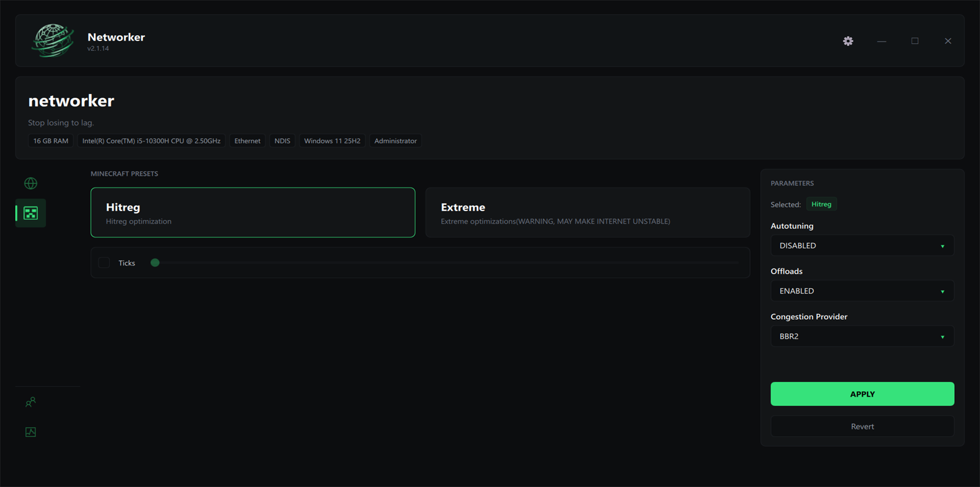Click the Administrator tag
Screen dimensions: 980x487
[x=396, y=141]
